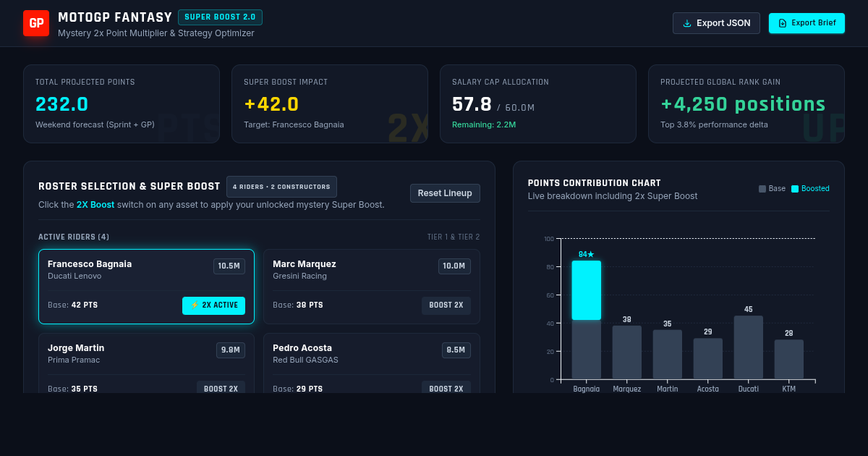Click the Export Brief button
This screenshot has height=456, width=868.
[807, 23]
